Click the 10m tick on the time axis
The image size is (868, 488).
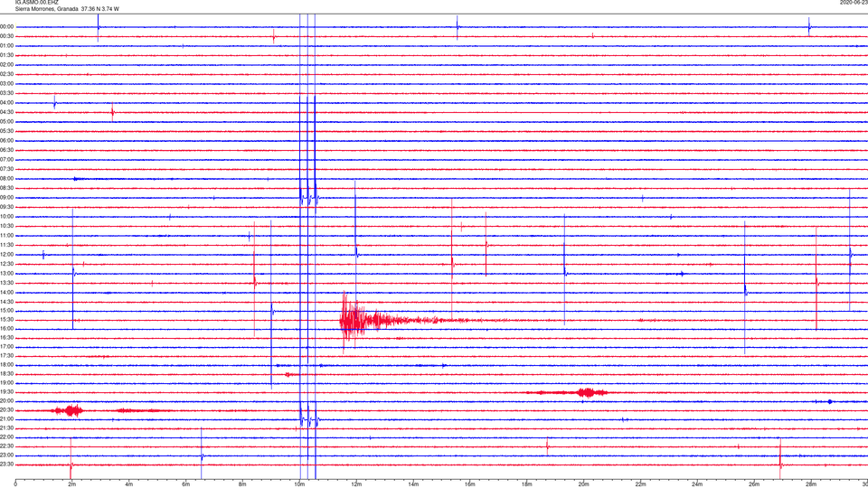click(299, 484)
